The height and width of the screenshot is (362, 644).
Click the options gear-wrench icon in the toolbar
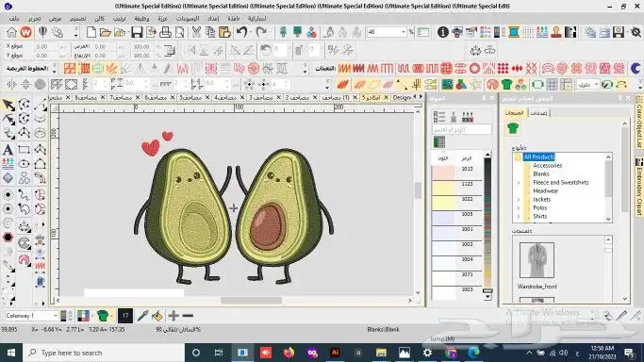(636, 32)
